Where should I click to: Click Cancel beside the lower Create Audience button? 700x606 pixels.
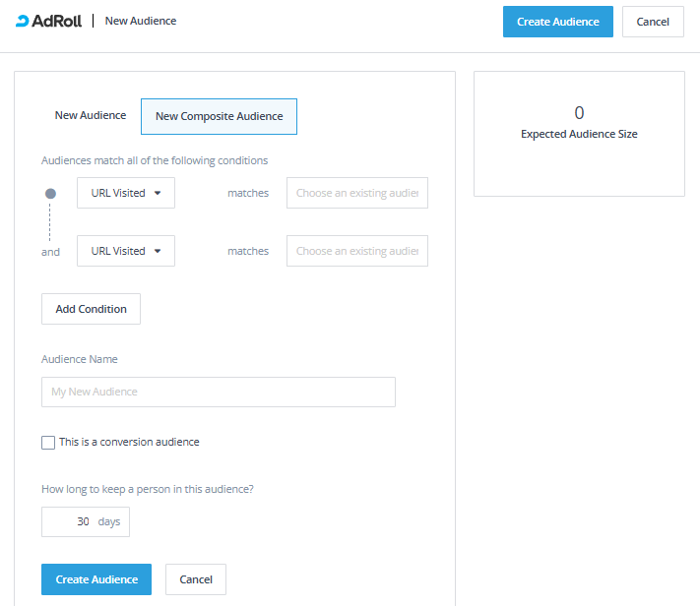click(x=196, y=579)
